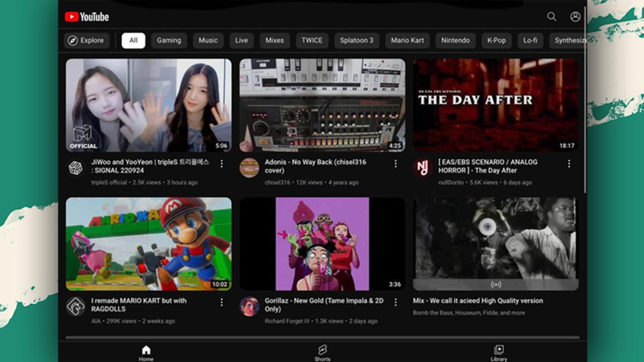Screen dimensions: 644x362
Task: Enable the Gaming filter chip
Action: click(169, 40)
